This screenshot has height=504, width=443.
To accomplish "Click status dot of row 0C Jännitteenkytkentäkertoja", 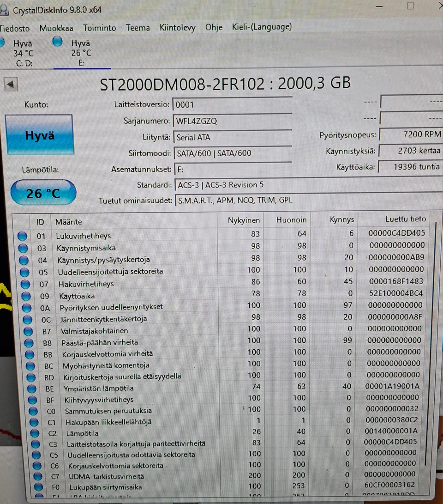I will 27,320.
